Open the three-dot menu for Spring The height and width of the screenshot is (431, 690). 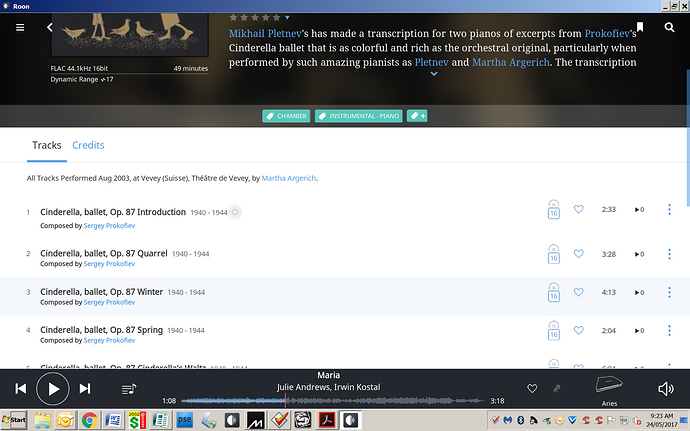(x=669, y=331)
